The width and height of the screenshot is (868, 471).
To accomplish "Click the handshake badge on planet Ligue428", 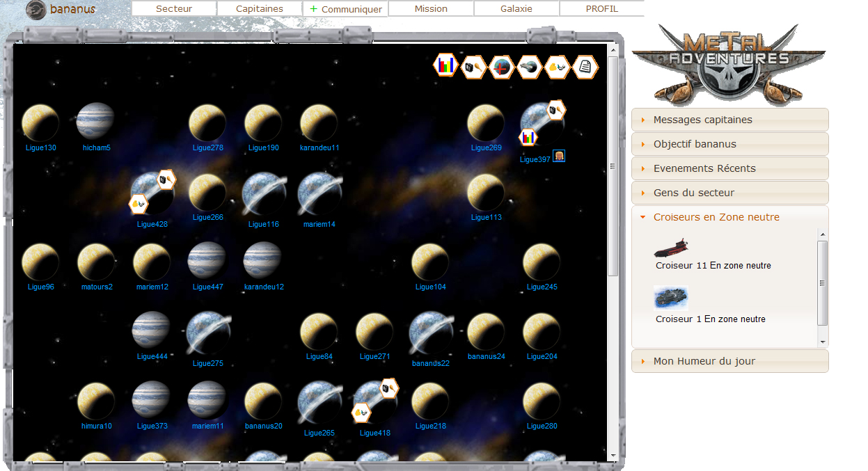I will tap(139, 204).
